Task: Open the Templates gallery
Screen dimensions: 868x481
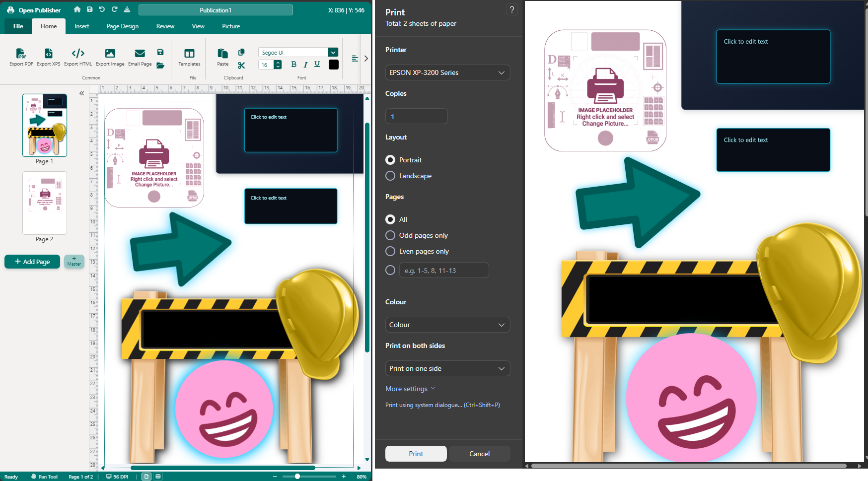Action: (189, 57)
